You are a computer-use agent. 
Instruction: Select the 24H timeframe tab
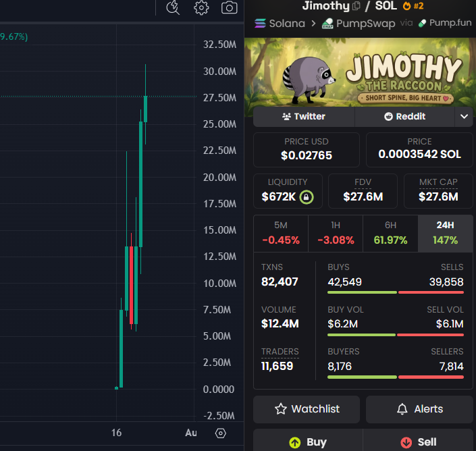(446, 234)
